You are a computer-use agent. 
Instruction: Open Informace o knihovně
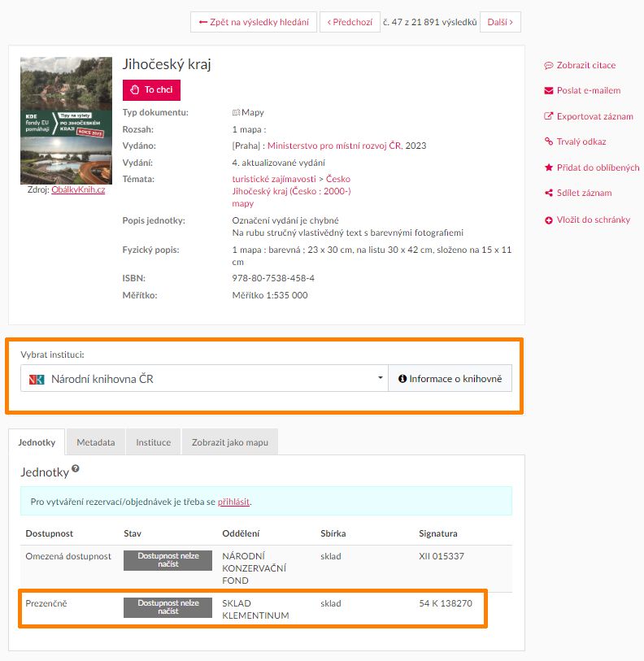pyautogui.click(x=450, y=378)
